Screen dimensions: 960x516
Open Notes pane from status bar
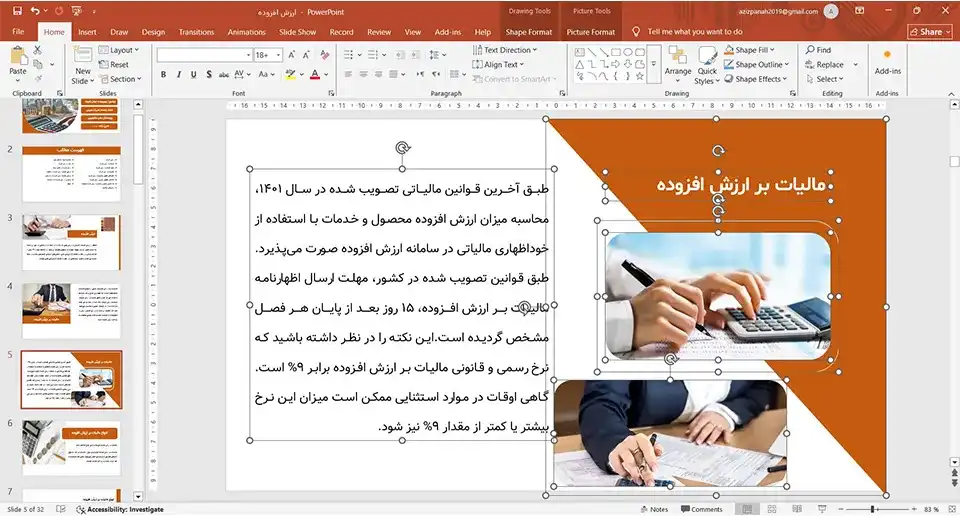pos(654,509)
